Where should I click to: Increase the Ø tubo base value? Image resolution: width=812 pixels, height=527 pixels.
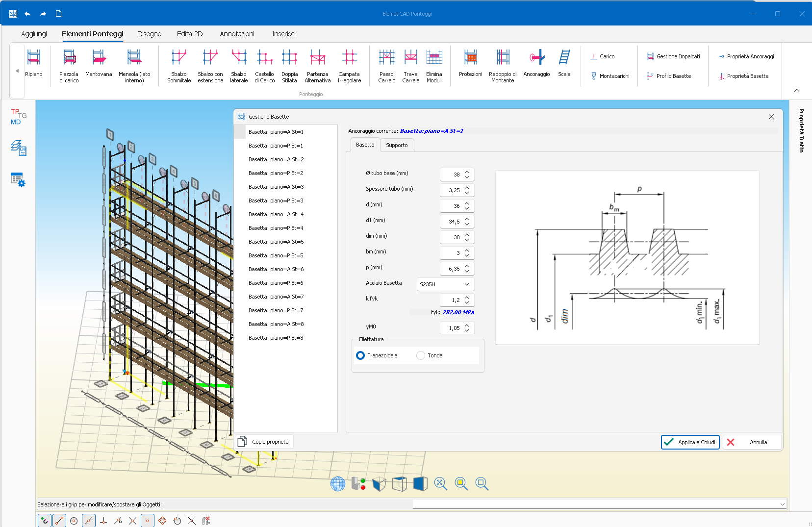(467, 172)
